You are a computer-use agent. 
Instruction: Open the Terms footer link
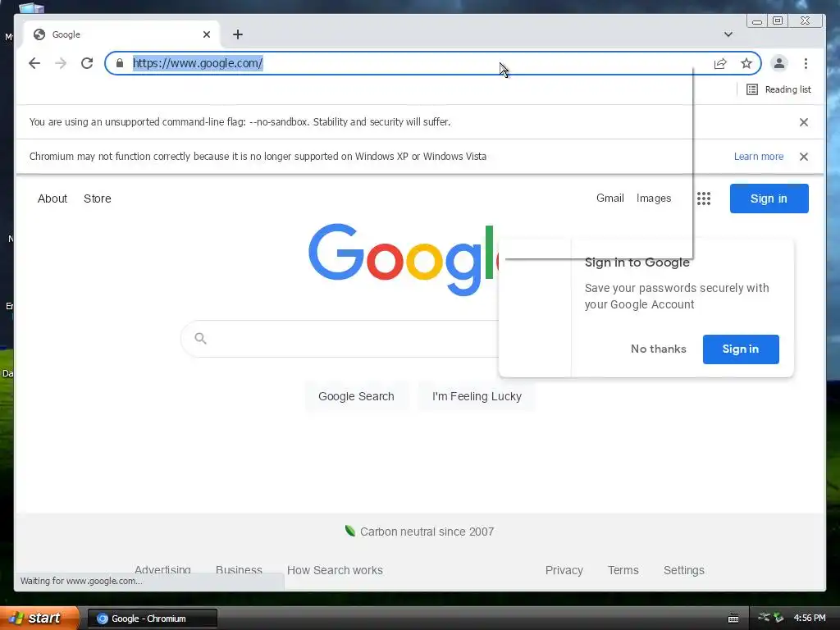623,570
